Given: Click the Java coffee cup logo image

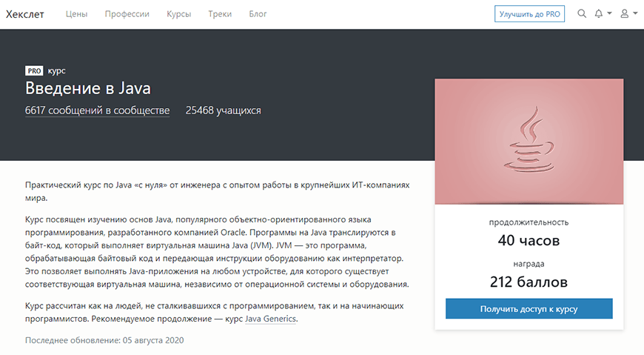Looking at the screenshot, I should coord(529,141).
